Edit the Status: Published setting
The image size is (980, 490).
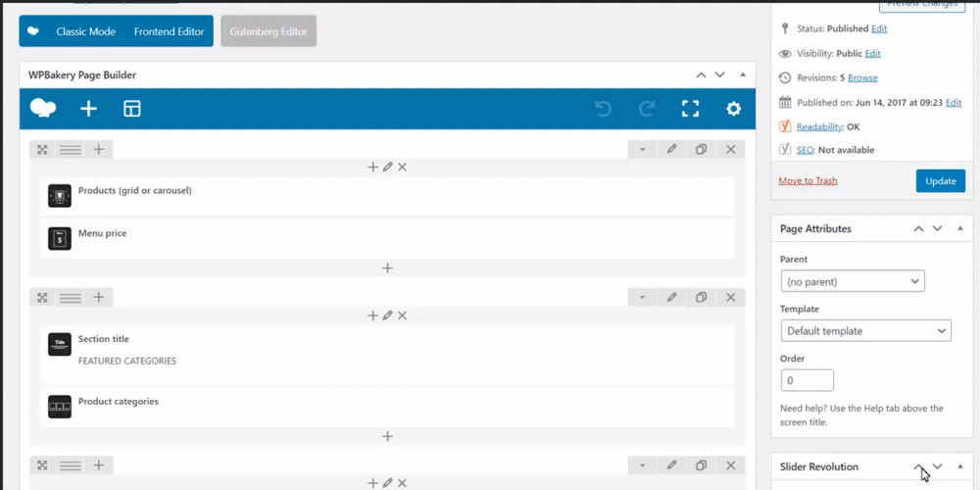pyautogui.click(x=879, y=28)
